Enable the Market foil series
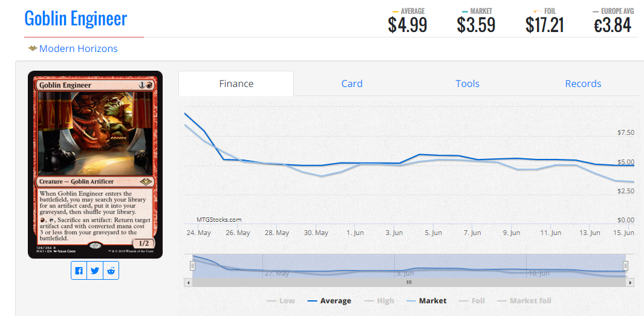This screenshot has height=316, width=644. 524,301
